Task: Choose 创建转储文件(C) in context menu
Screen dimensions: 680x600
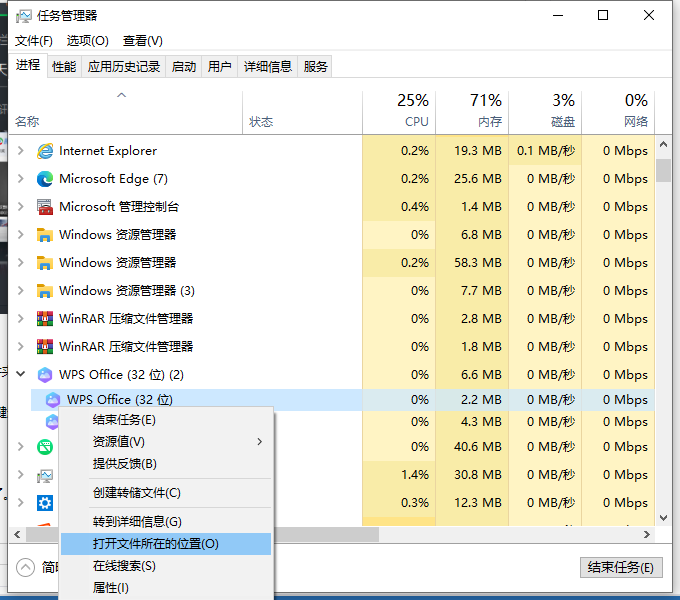Action: click(x=166, y=493)
